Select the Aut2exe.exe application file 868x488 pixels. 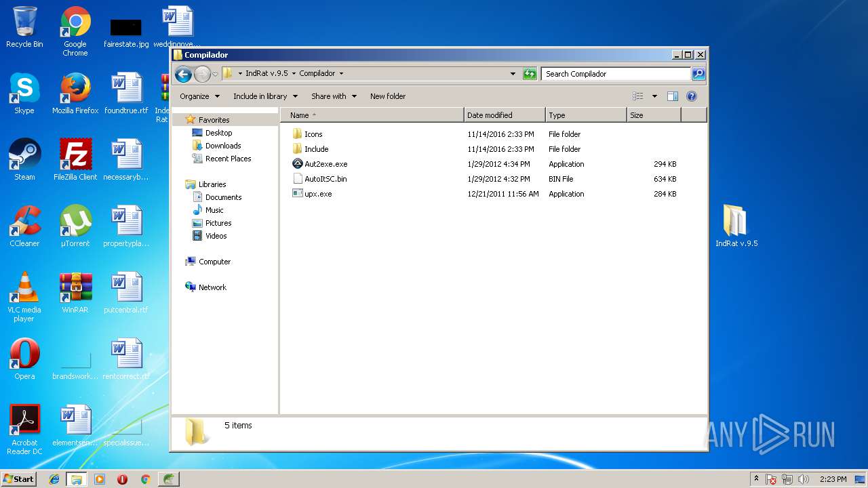click(319, 164)
